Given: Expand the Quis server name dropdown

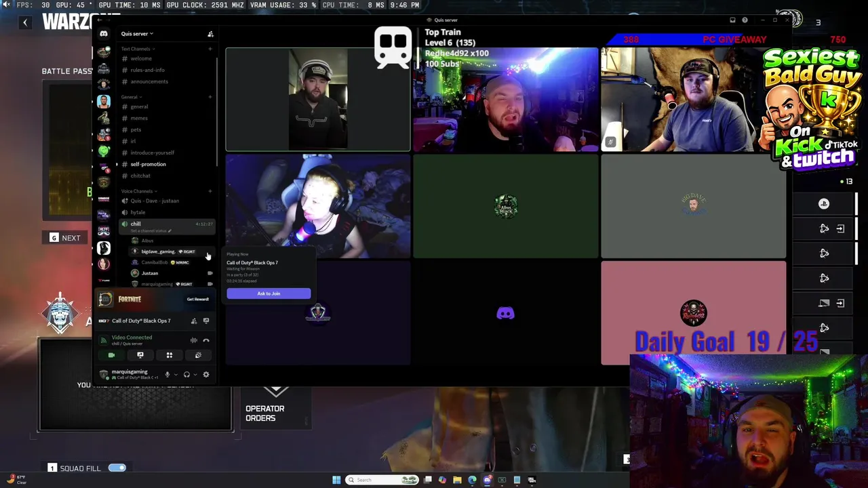Looking at the screenshot, I should (x=137, y=34).
